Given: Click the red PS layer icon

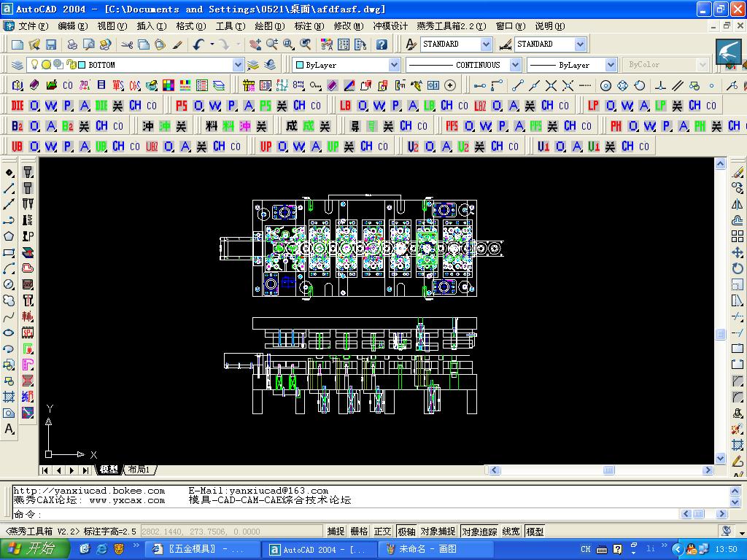Looking at the screenshot, I should pos(182,106).
